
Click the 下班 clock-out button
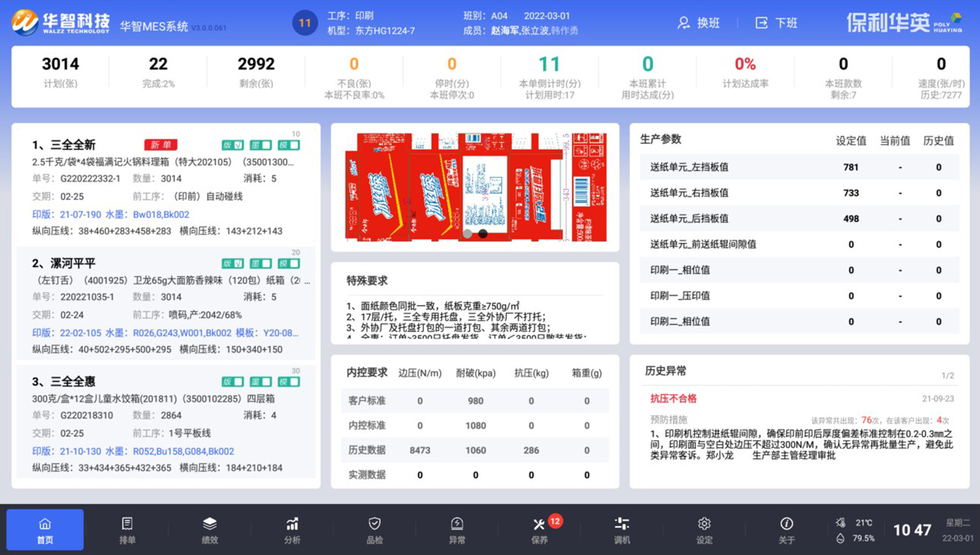tap(777, 23)
